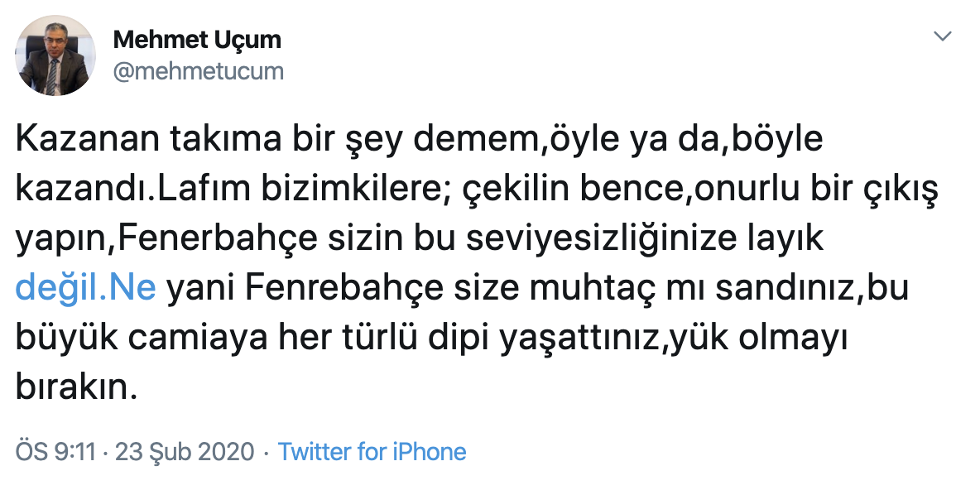Click the word böyle ending the first line
The image size is (980, 490).
pos(778,141)
